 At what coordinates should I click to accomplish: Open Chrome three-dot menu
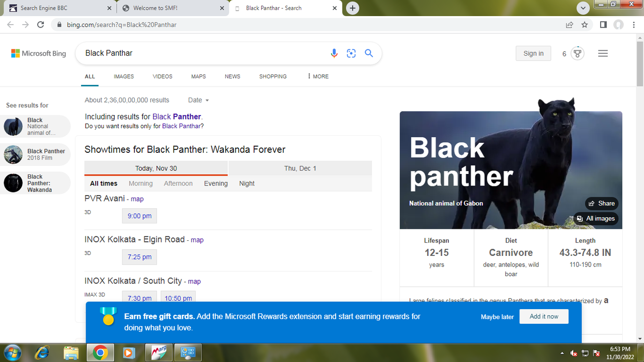(x=634, y=25)
